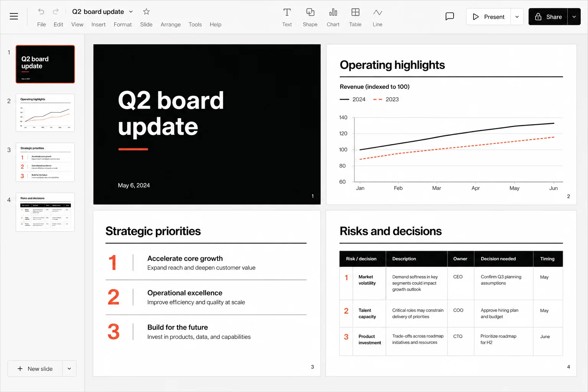Expand the title dropdown next to Q2 board update
Viewport: 588px width, 392px height.
(x=131, y=11)
